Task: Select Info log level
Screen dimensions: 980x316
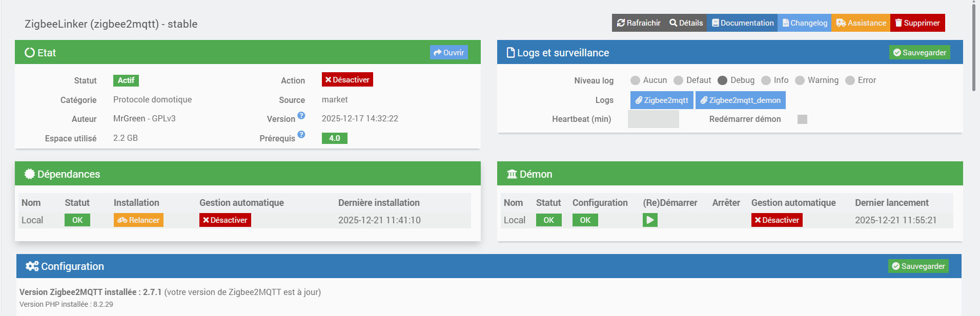Action: click(x=766, y=80)
